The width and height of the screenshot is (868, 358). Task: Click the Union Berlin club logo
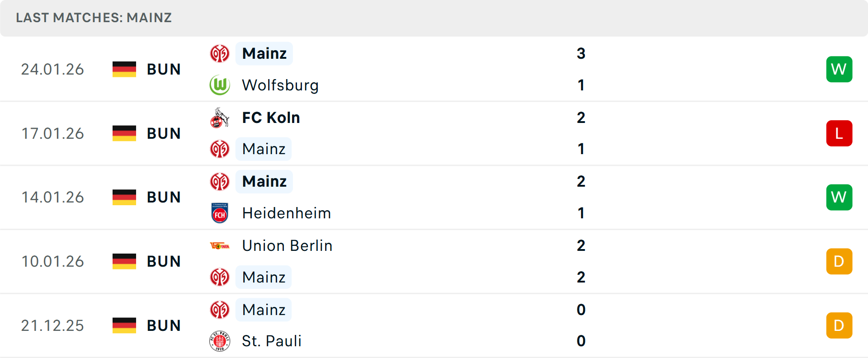coord(220,246)
